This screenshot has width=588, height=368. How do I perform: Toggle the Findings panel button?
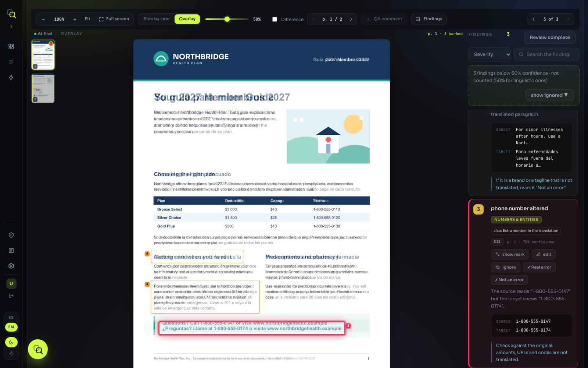429,19
